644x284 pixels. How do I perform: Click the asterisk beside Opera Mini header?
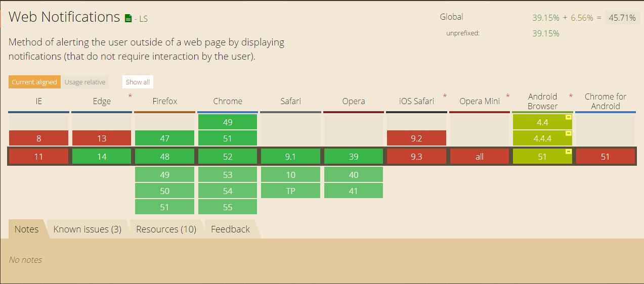click(x=507, y=96)
